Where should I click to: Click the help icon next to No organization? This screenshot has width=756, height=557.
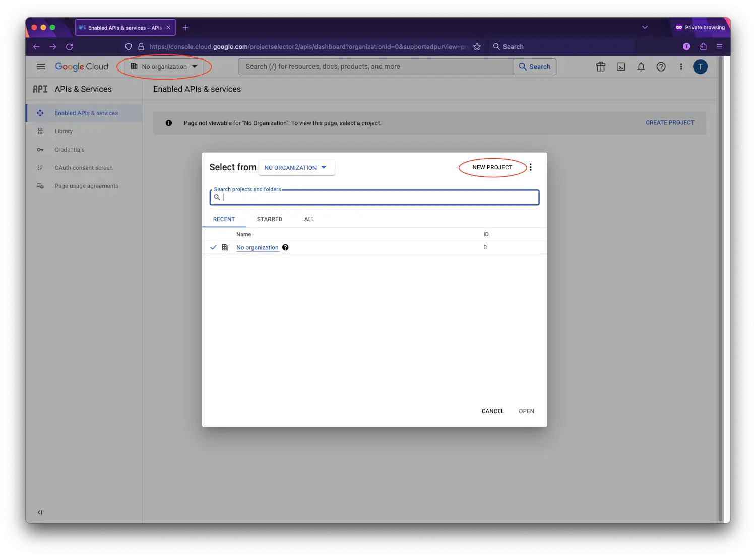pyautogui.click(x=285, y=247)
